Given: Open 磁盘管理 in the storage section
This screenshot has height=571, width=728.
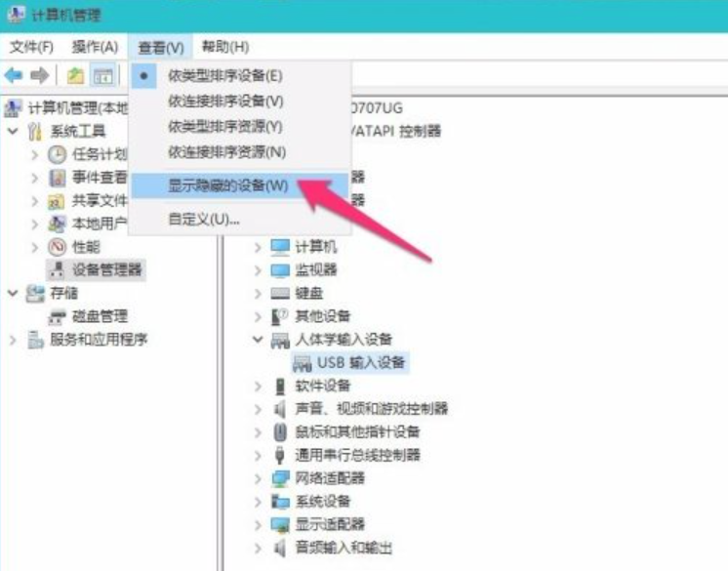Looking at the screenshot, I should (x=100, y=316).
